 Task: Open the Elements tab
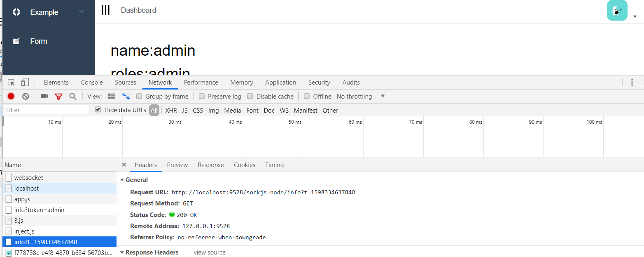point(56,83)
